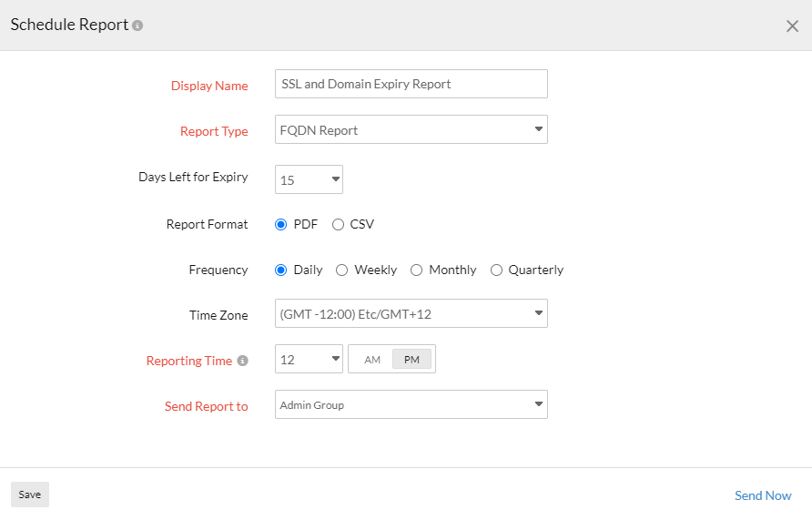Close the Schedule Report dialog
This screenshot has width=812, height=520.
pos(792,26)
